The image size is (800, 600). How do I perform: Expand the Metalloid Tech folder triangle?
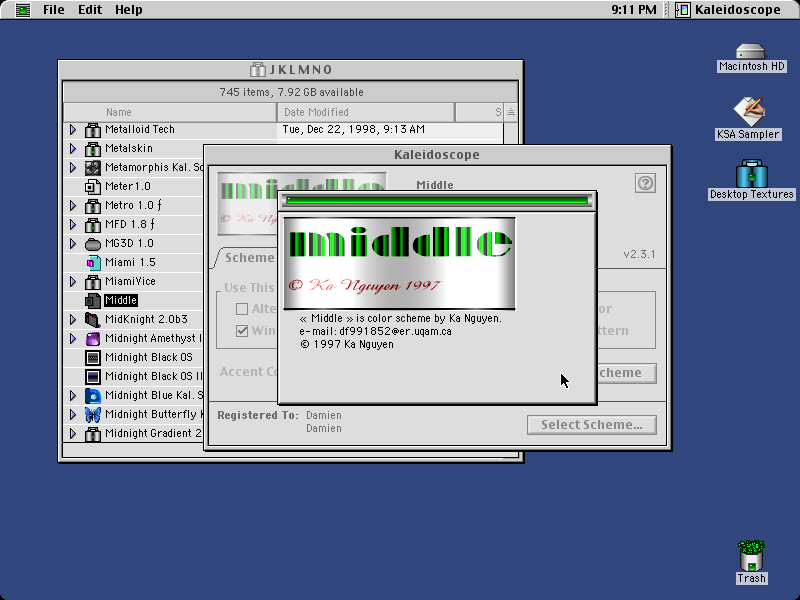pyautogui.click(x=72, y=130)
